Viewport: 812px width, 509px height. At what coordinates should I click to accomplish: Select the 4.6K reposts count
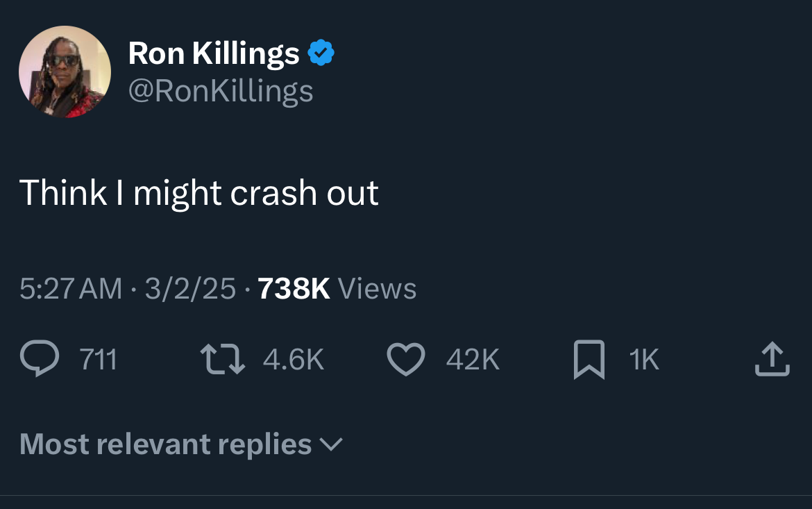coord(294,360)
